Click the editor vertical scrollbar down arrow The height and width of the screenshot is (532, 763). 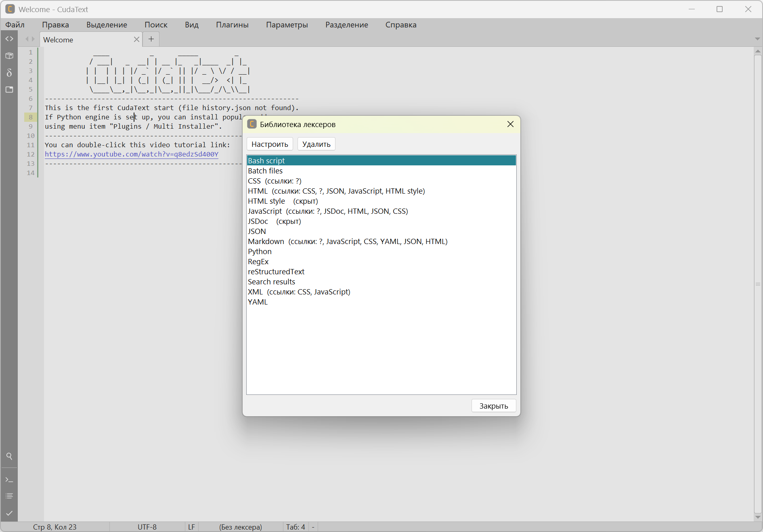click(x=758, y=517)
